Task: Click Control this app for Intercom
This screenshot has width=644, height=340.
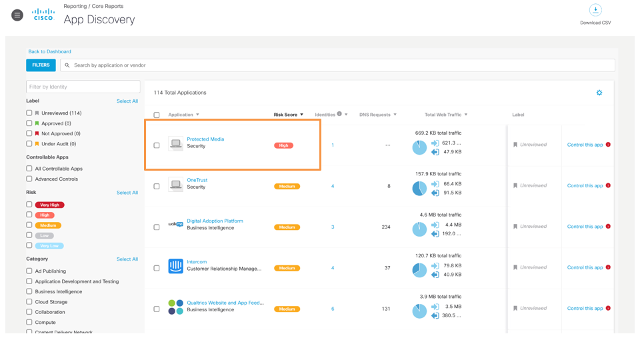Action: pyautogui.click(x=585, y=267)
